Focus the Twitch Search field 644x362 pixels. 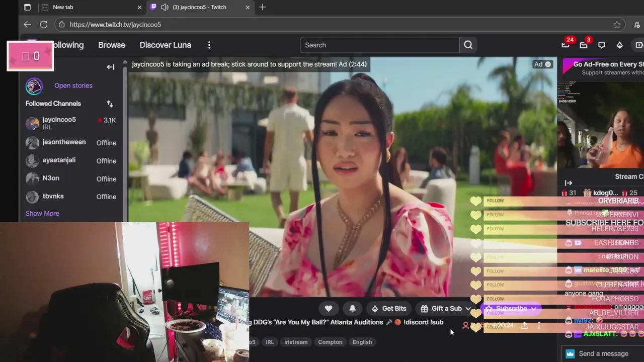pos(380,45)
